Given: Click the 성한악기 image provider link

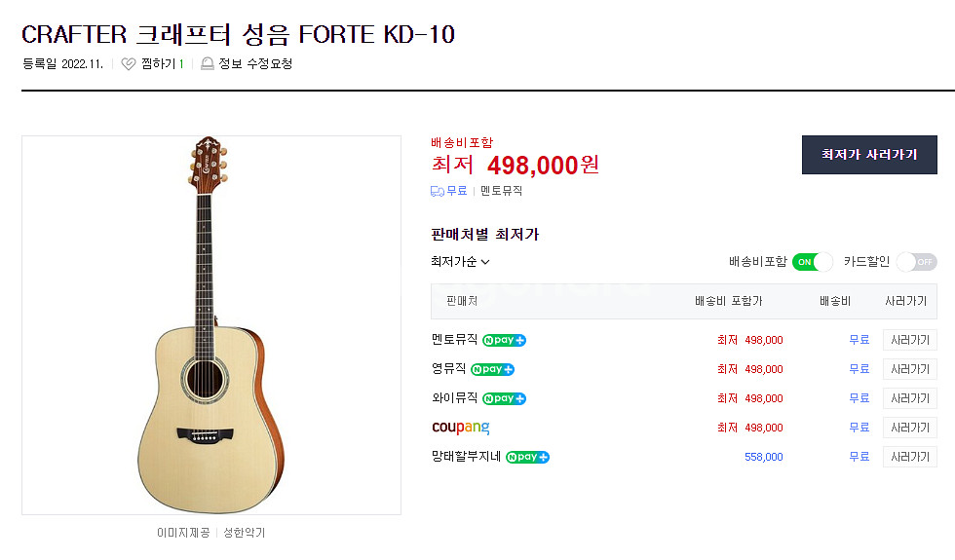Looking at the screenshot, I should pos(244,533).
